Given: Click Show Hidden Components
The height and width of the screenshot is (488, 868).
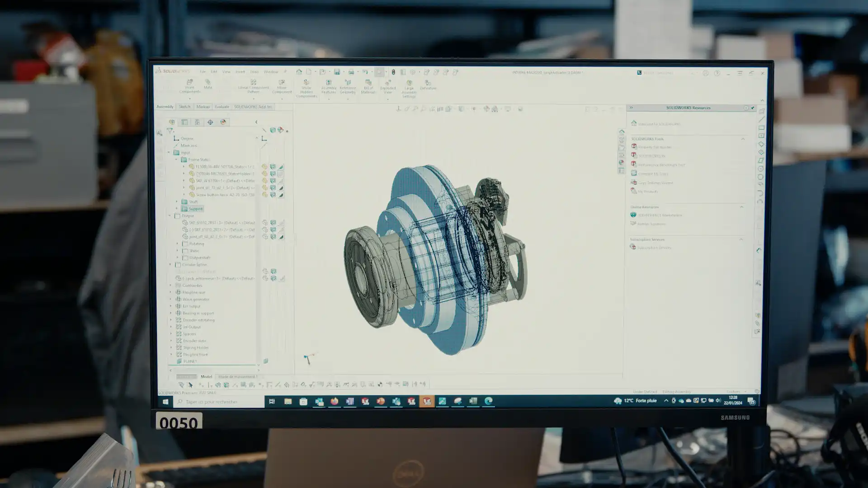Looking at the screenshot, I should pos(307,89).
